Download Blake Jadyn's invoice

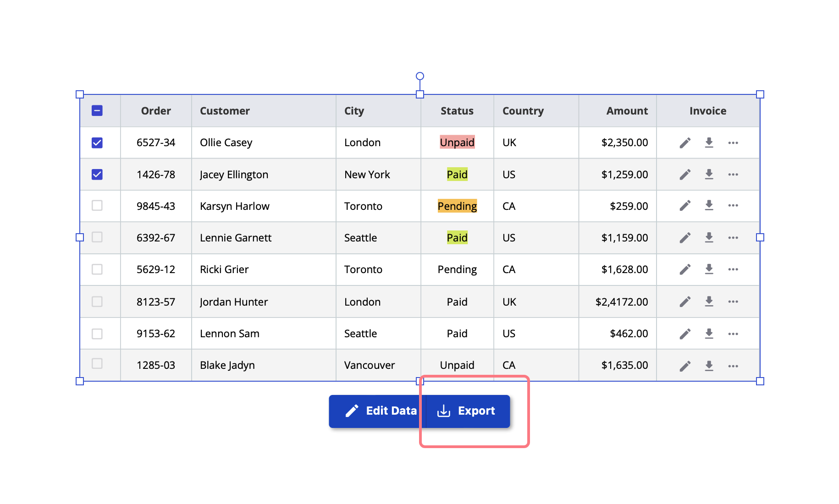click(709, 365)
